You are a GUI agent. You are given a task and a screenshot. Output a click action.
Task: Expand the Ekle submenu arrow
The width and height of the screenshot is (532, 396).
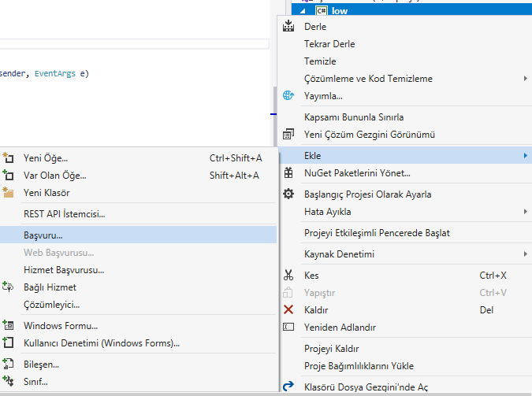525,155
